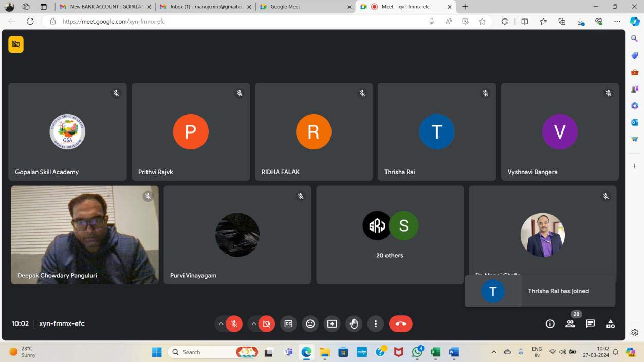644x362 pixels.
Task: Open Outlook in the Edge sidebar
Action: pos(635,123)
